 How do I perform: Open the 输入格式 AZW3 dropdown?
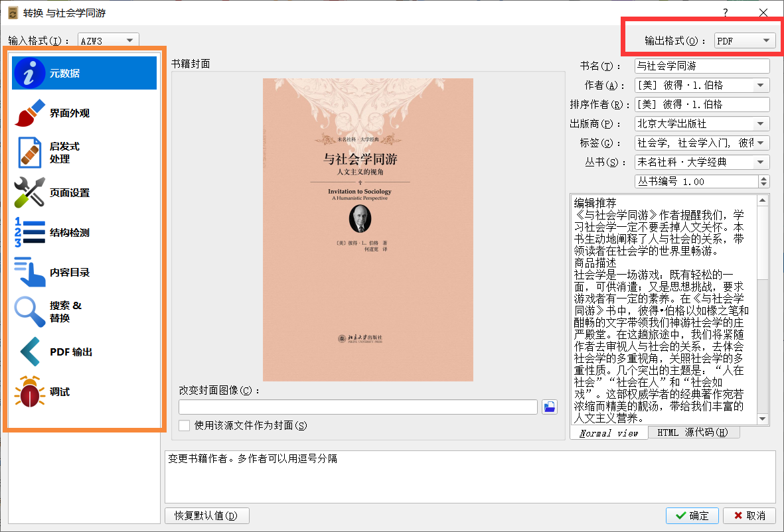(x=108, y=40)
